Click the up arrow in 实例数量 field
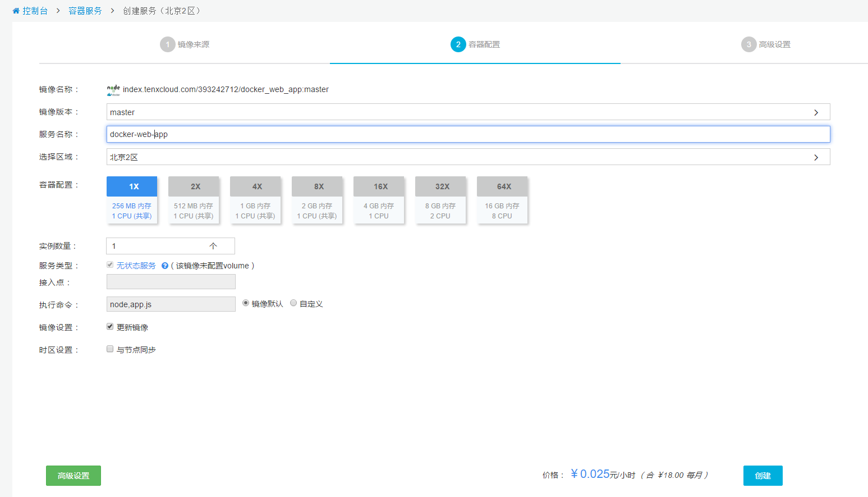Viewport: 868px width, 497px height. point(213,246)
